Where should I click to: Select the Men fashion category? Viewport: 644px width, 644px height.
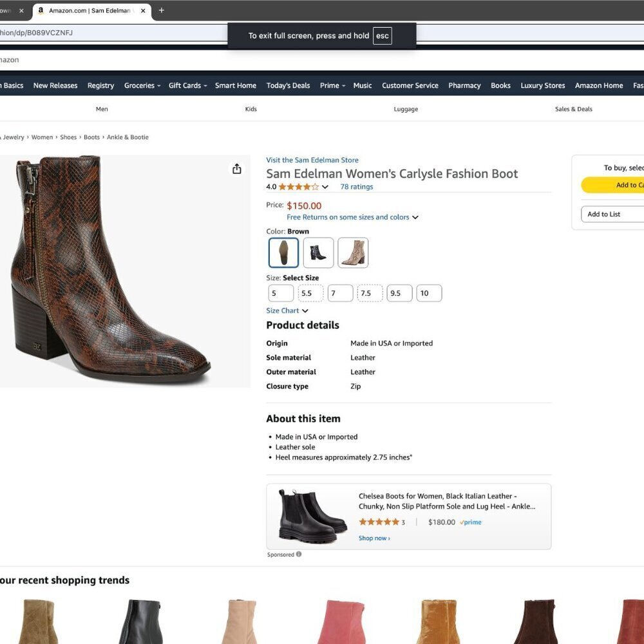point(102,109)
